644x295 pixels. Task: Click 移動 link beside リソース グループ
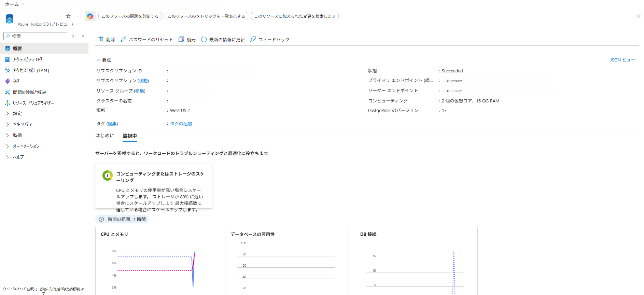tap(139, 91)
